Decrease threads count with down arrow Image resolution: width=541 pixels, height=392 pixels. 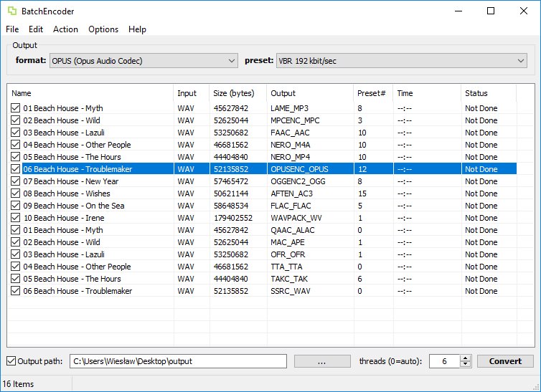pyautogui.click(x=466, y=364)
